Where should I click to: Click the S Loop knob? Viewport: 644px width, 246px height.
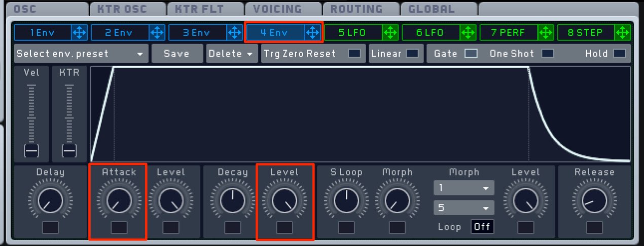tap(346, 200)
